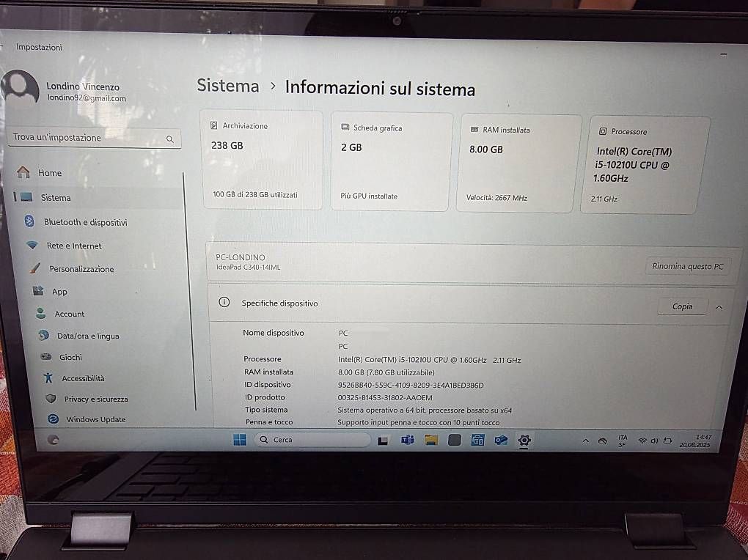Click the Tipo sistema 64 bit value
Image resolution: width=748 pixels, height=560 pixels.
coord(425,410)
